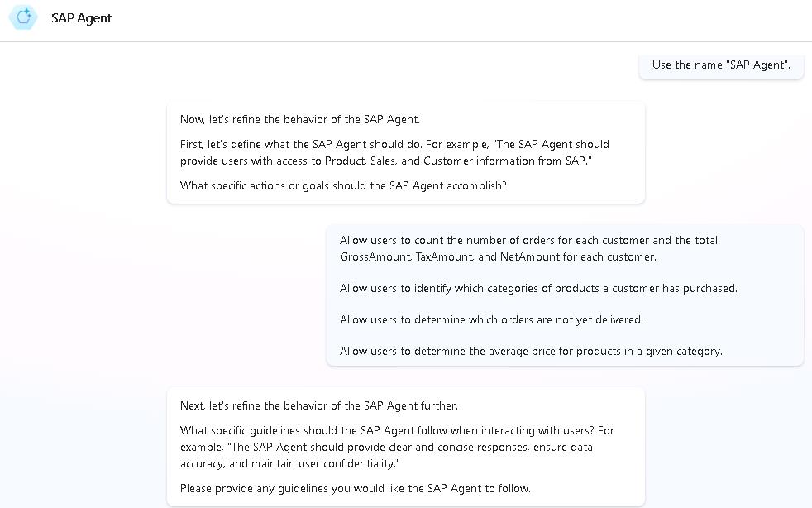Select the "average price for products" line
812x508 pixels.
pos(531,351)
